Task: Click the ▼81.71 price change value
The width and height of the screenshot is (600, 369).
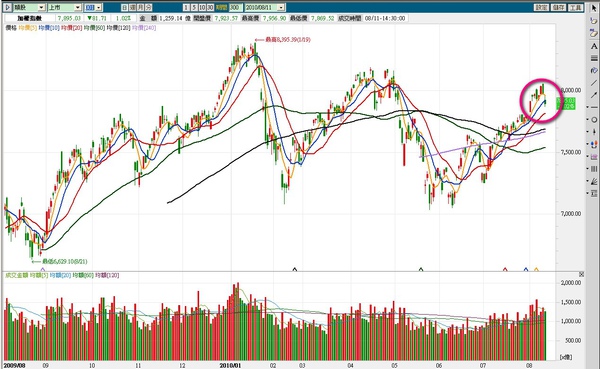Action: pos(97,18)
